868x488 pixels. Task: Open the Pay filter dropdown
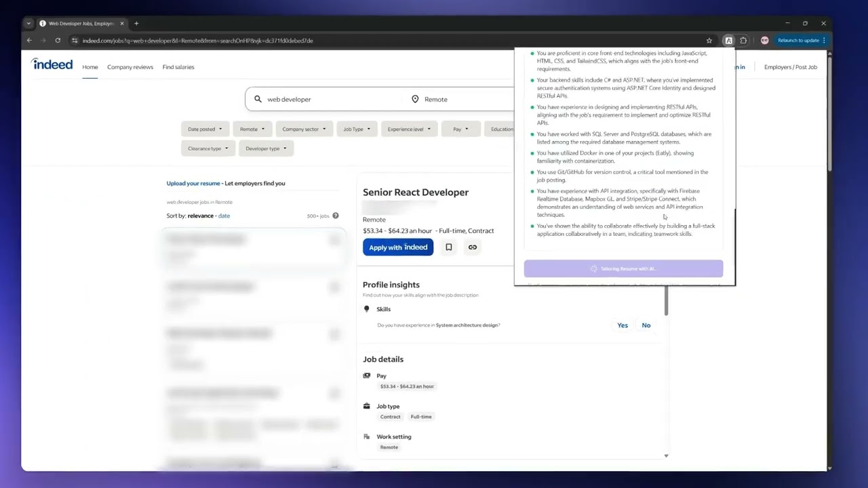460,129
